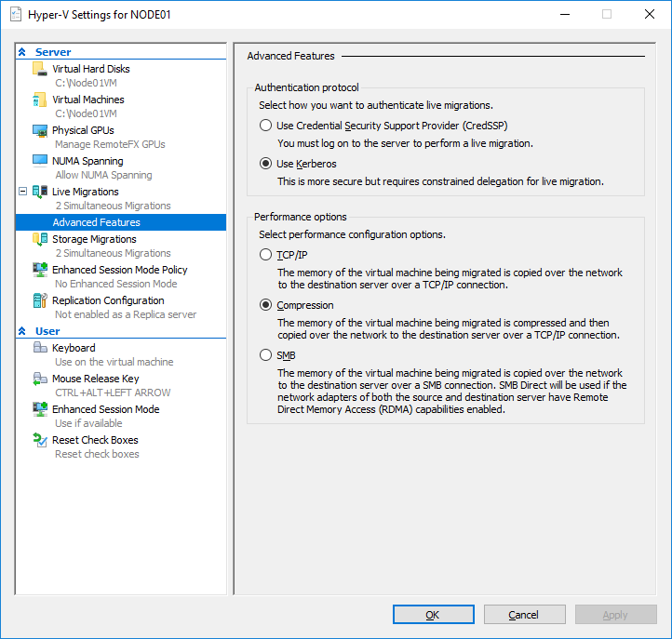This screenshot has width=672, height=639.
Task: Choose the TCP/IP performance option
Action: [x=265, y=255]
